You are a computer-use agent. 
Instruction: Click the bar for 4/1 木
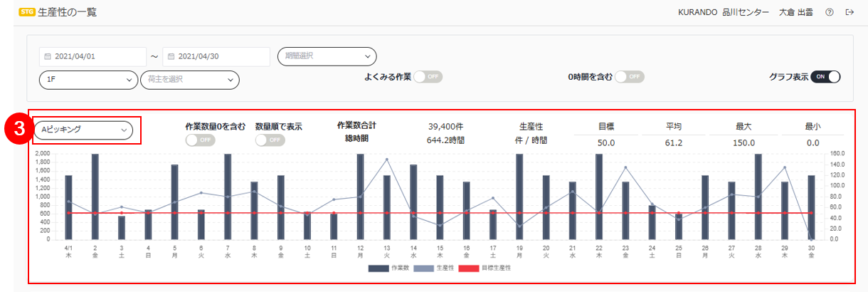point(68,207)
